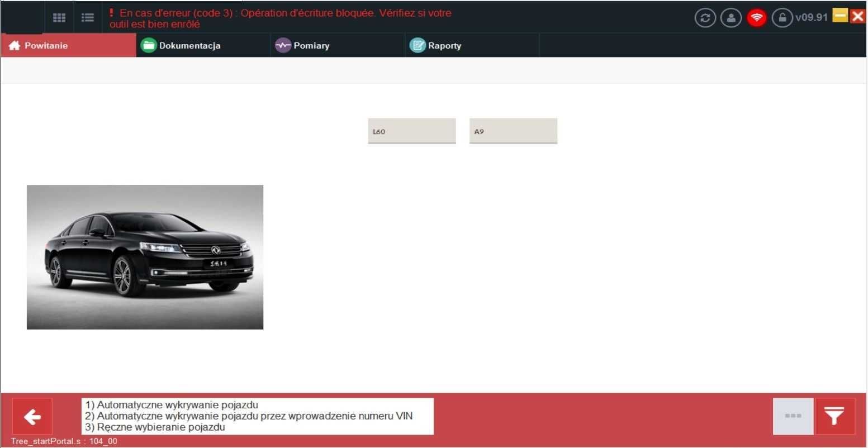The width and height of the screenshot is (868, 448).
Task: Open the grid view icon in header
Action: pos(59,17)
